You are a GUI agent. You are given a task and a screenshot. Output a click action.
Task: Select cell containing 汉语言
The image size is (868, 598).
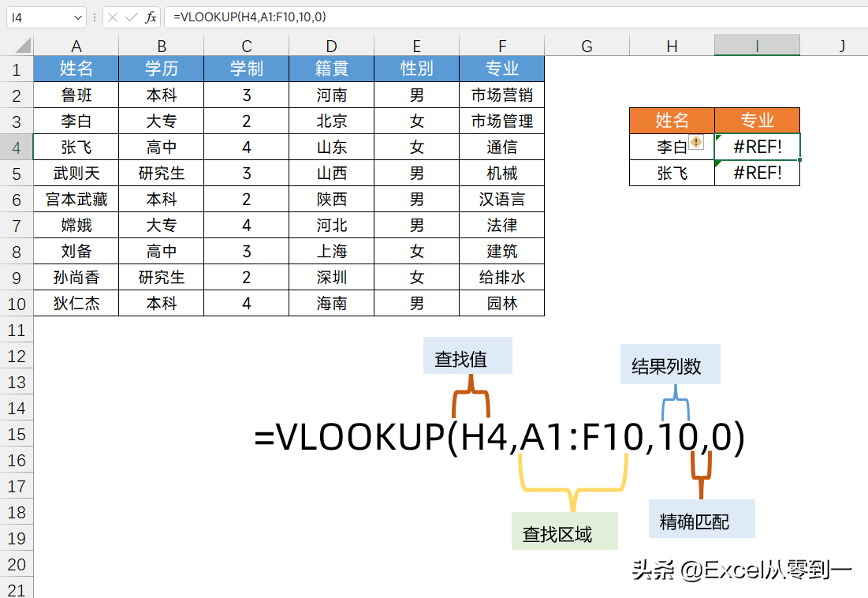click(502, 199)
